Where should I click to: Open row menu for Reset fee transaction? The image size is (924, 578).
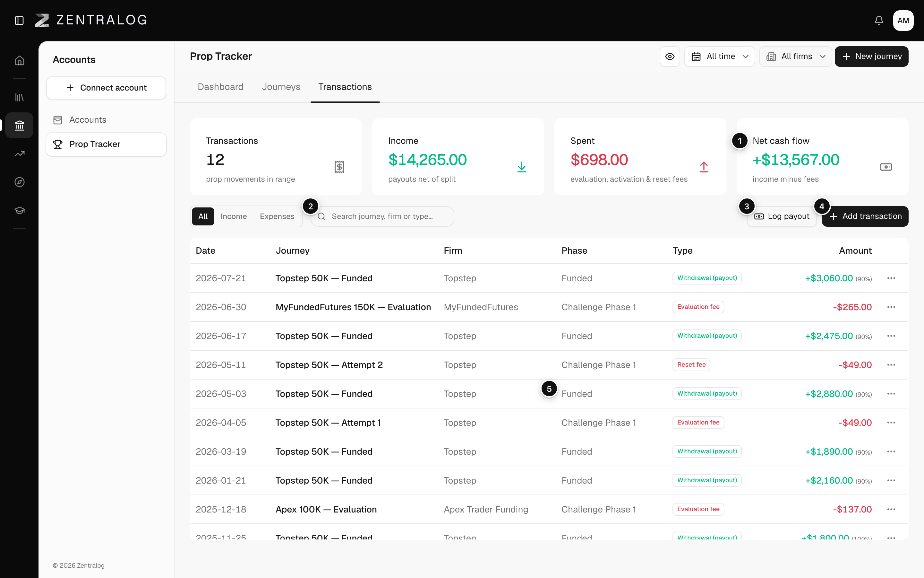pyautogui.click(x=891, y=365)
